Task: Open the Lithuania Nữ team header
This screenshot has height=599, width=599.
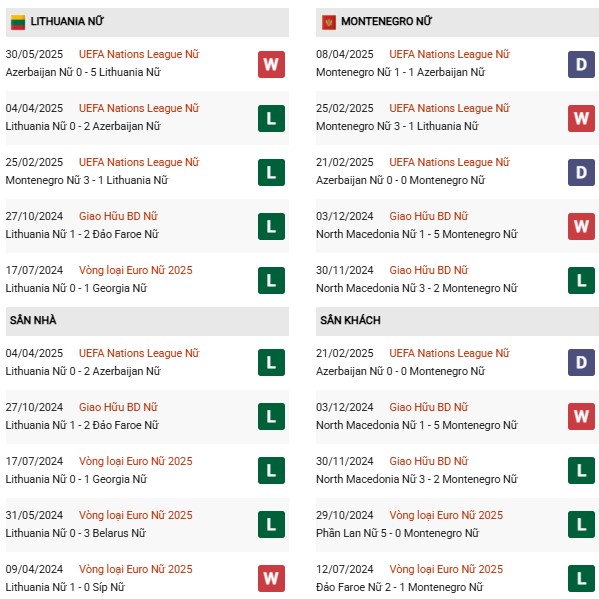Action: tap(147, 22)
